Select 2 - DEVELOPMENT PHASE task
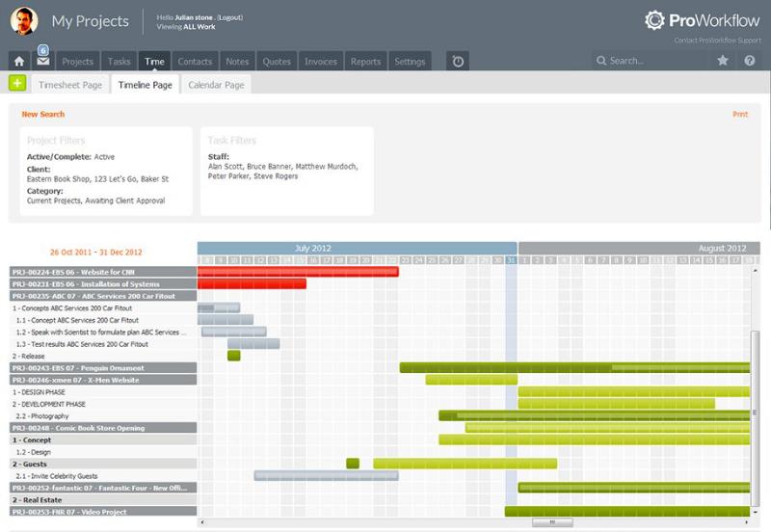This screenshot has height=532, width=771. (103, 404)
